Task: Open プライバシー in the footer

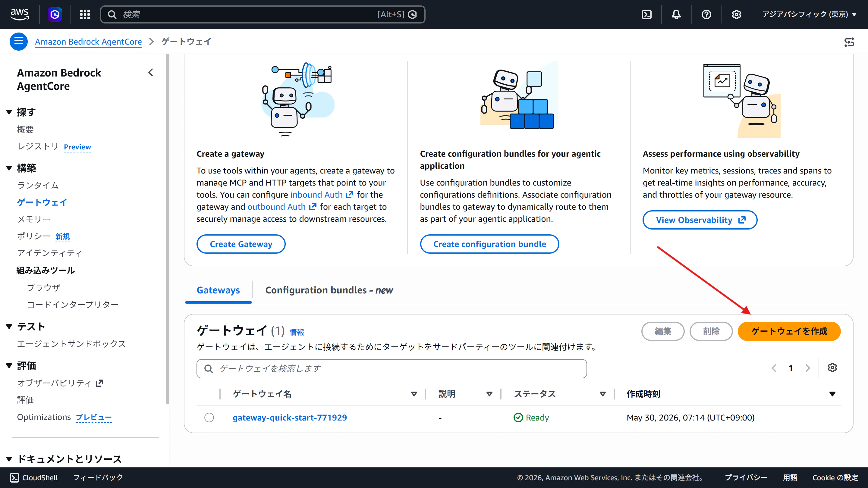Action: point(746,477)
